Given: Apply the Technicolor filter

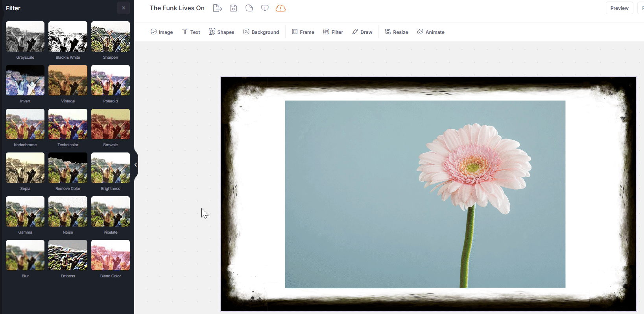Looking at the screenshot, I should 68,124.
